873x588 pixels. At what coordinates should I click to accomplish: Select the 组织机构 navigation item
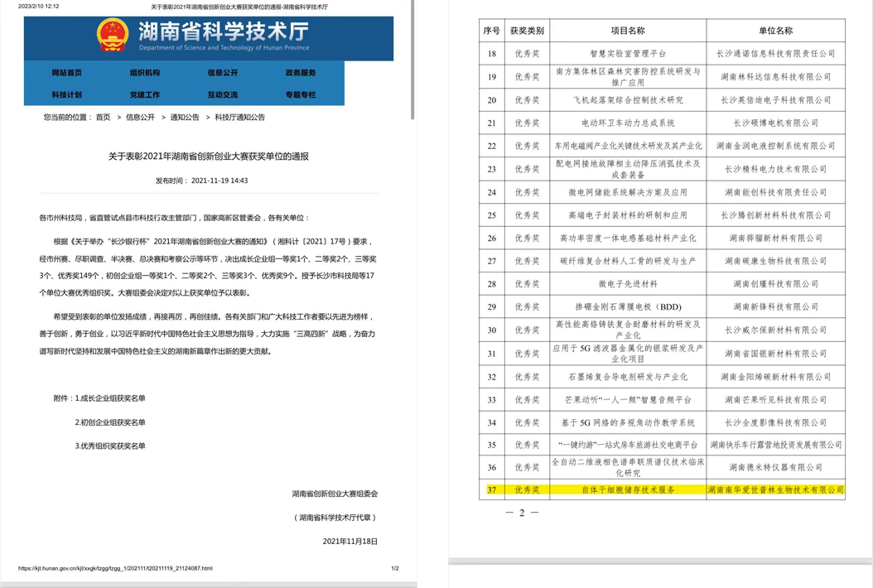point(145,73)
